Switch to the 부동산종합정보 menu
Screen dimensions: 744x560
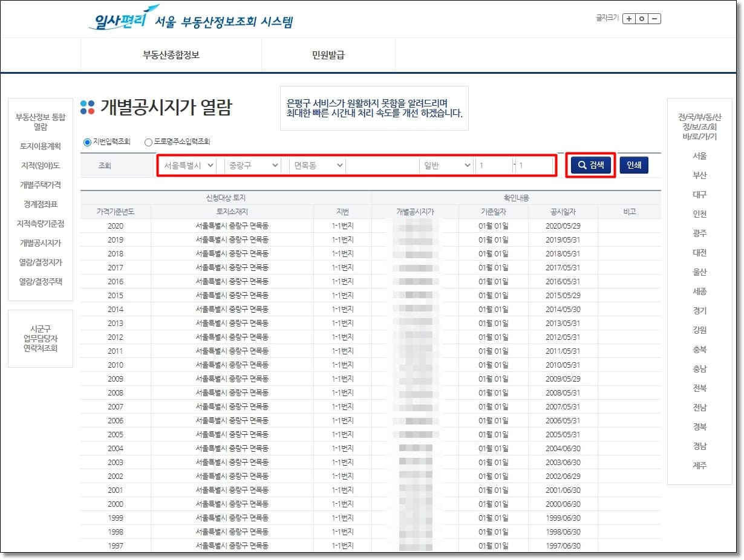170,54
